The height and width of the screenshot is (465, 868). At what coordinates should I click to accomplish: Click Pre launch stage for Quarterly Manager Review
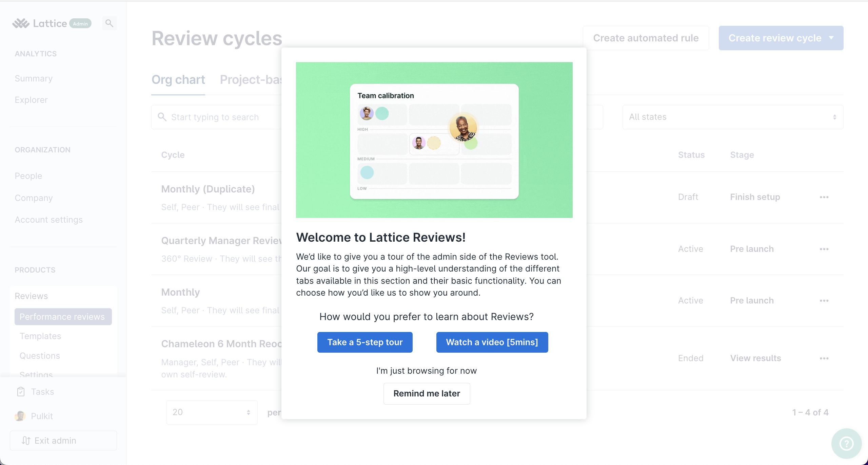coord(752,249)
